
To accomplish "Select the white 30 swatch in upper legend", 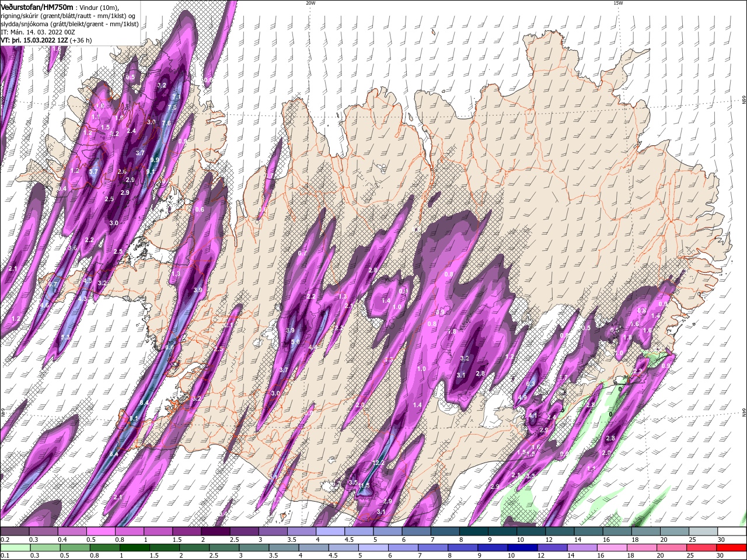I will [x=732, y=531].
